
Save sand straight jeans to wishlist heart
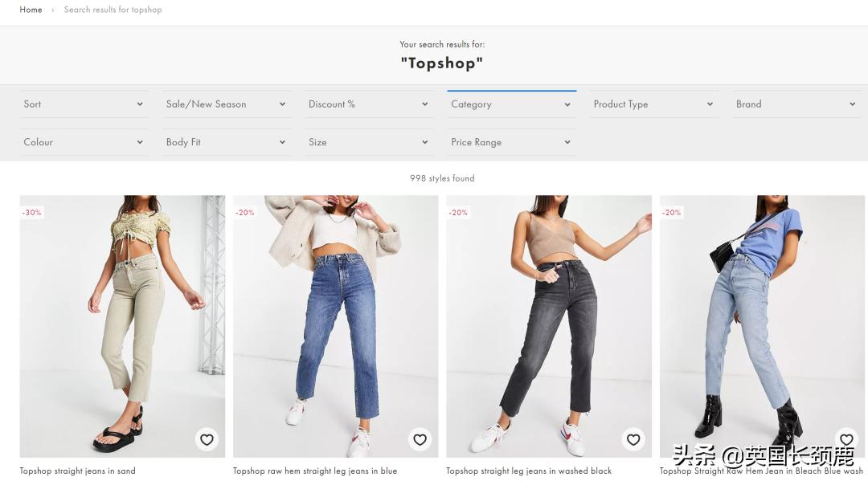coord(207,439)
